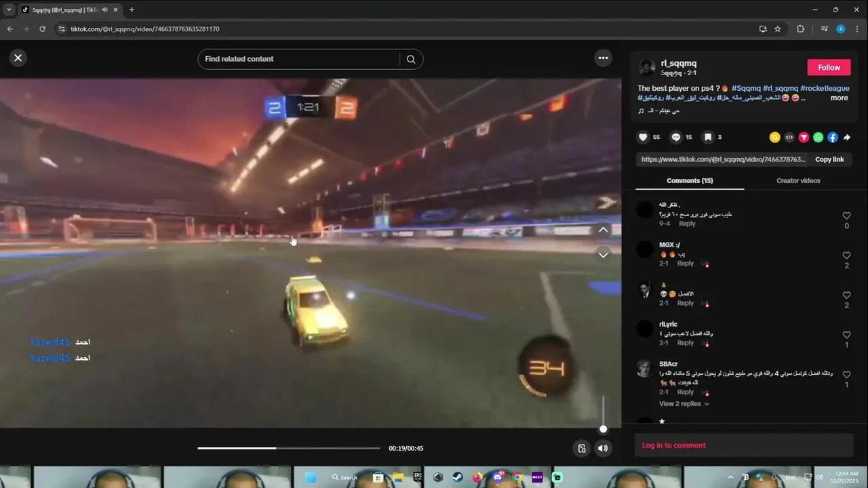Bookmark this page with star icon
Image resolution: width=868 pixels, height=488 pixels.
coord(778,29)
